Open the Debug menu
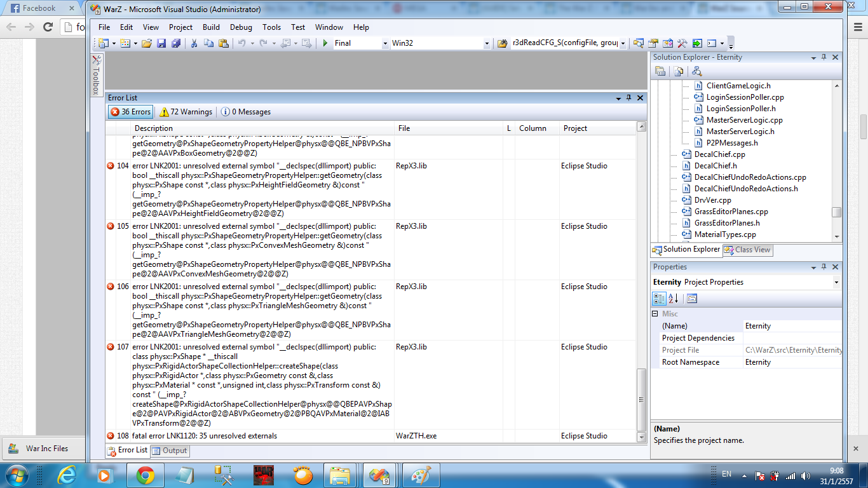The image size is (868, 488). click(241, 27)
